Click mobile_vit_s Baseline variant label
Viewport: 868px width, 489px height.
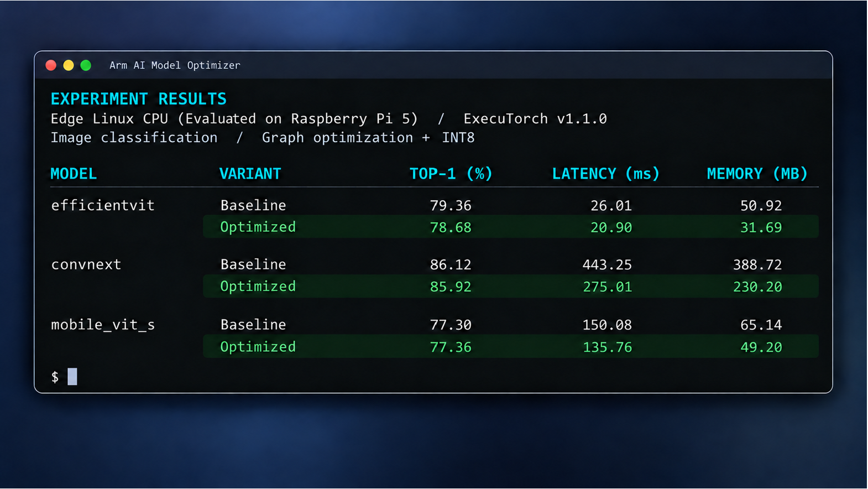click(253, 324)
